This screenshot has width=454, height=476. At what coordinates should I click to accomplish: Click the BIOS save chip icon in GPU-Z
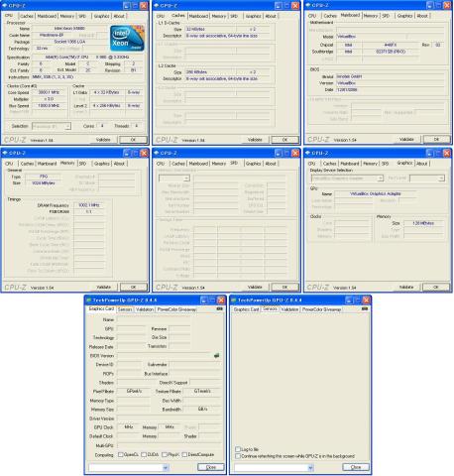216,356
